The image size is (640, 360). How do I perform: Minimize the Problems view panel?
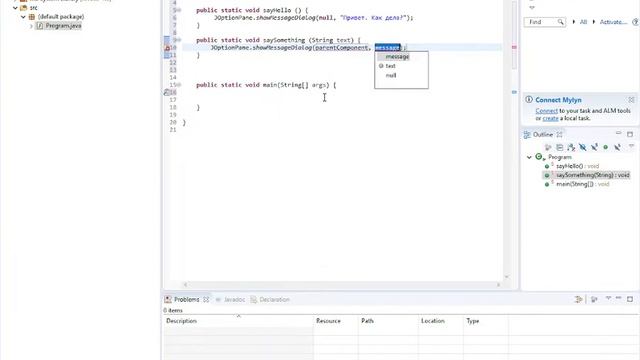(618, 298)
